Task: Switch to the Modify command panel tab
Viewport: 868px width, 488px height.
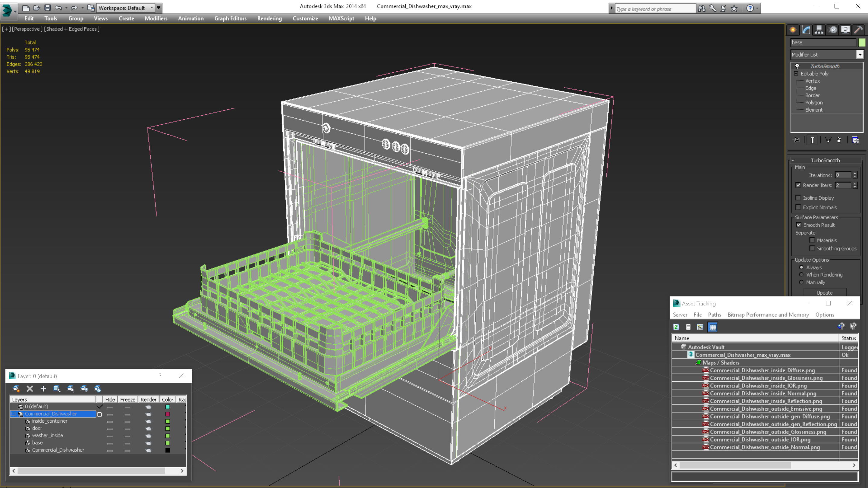Action: (x=806, y=30)
